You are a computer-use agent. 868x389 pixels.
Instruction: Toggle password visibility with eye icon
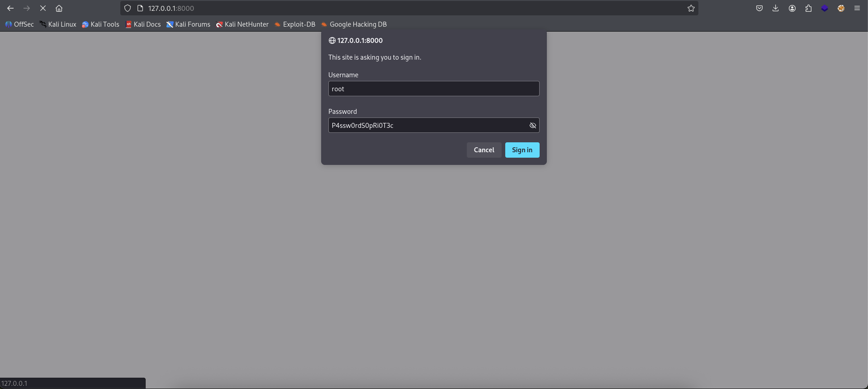(x=533, y=125)
